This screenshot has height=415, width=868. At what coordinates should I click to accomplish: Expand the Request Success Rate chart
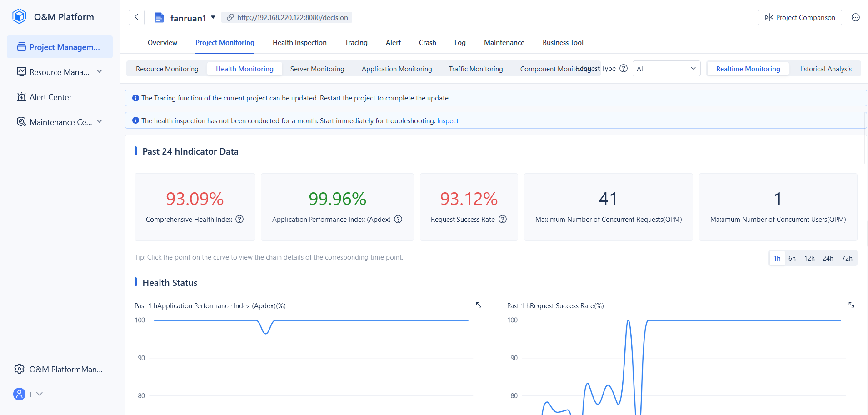(x=851, y=305)
